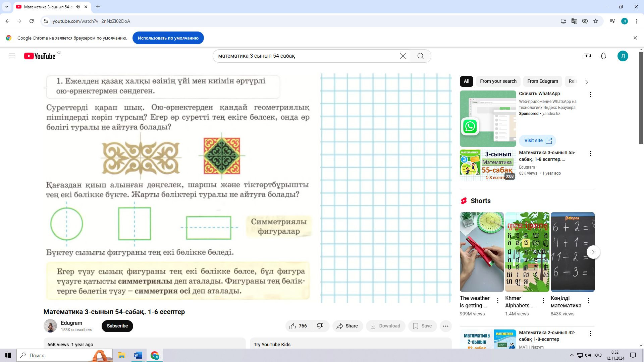Screen dimensions: 644x362
Task: Open the more actions ellipsis under video
Action: (445, 326)
